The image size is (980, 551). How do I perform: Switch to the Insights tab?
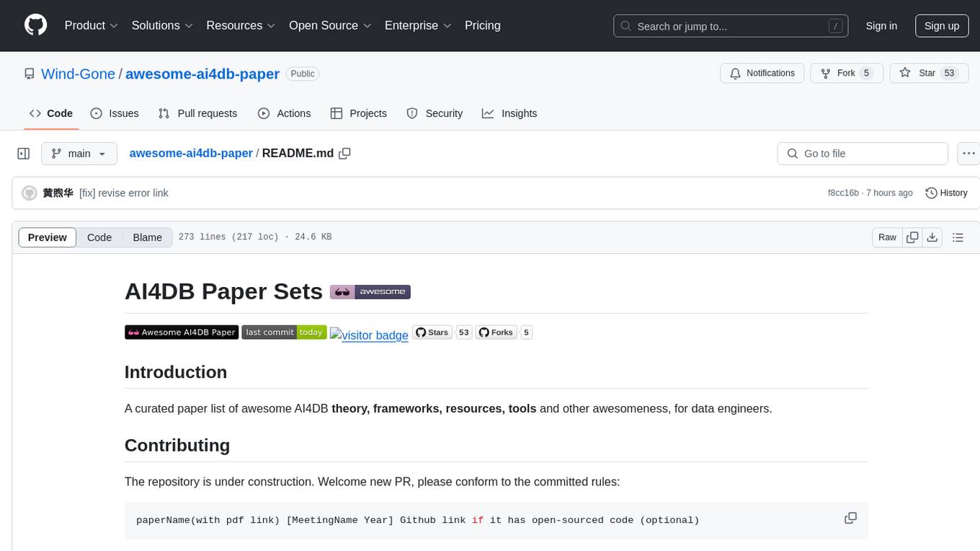tap(509, 113)
